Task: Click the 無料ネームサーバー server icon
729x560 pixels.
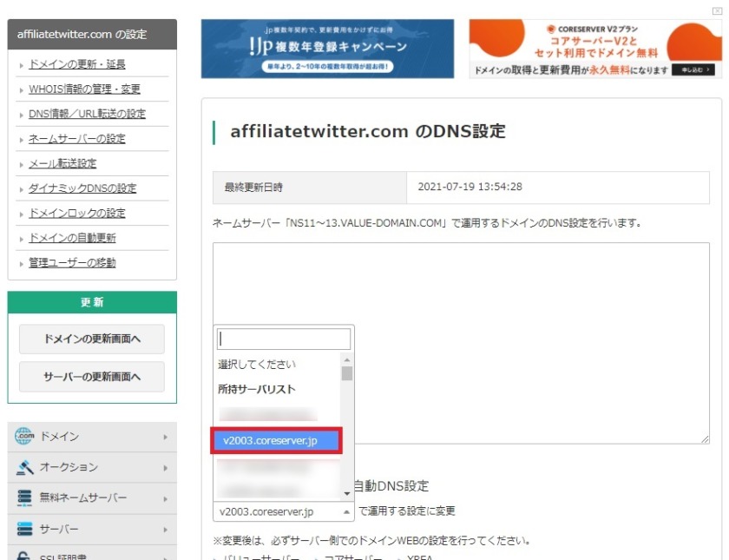Action: coord(24,497)
